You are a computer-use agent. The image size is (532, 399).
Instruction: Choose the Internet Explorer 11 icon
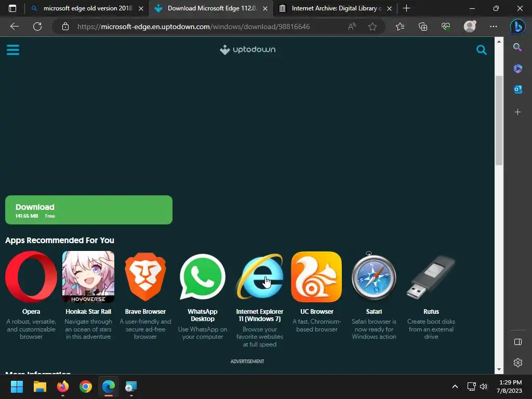click(x=260, y=277)
